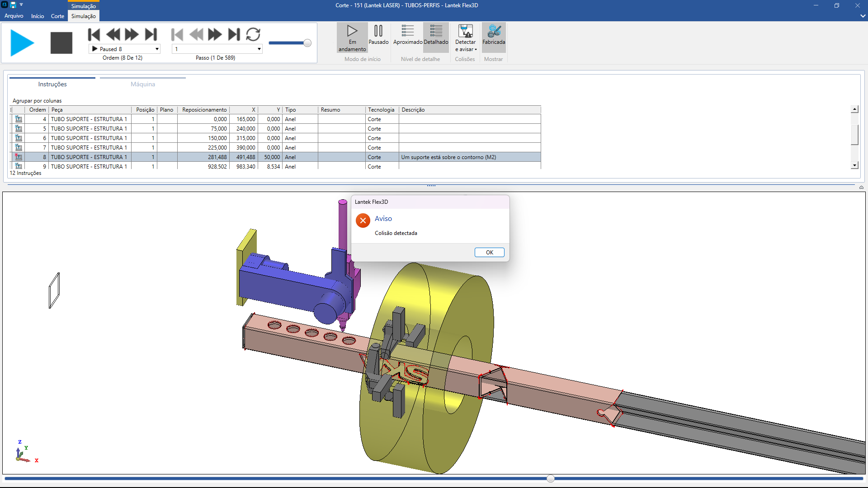Sort by Descrição column header

click(x=469, y=110)
